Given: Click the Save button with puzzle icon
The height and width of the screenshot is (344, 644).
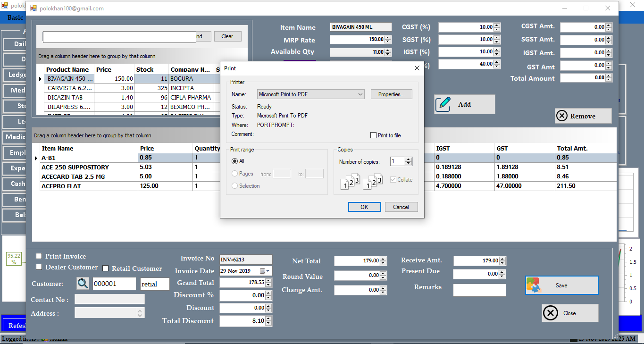Looking at the screenshot, I should pyautogui.click(x=561, y=285).
